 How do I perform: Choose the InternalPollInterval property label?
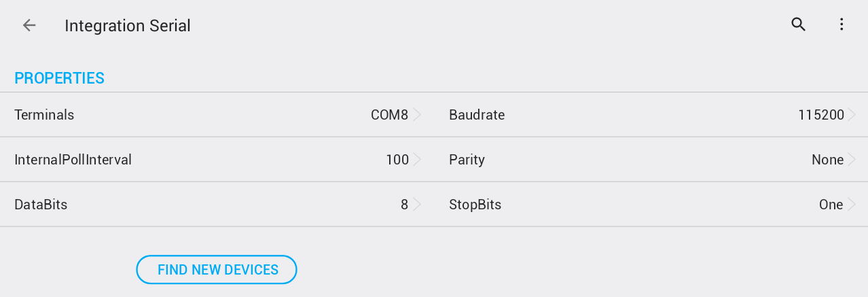(73, 160)
